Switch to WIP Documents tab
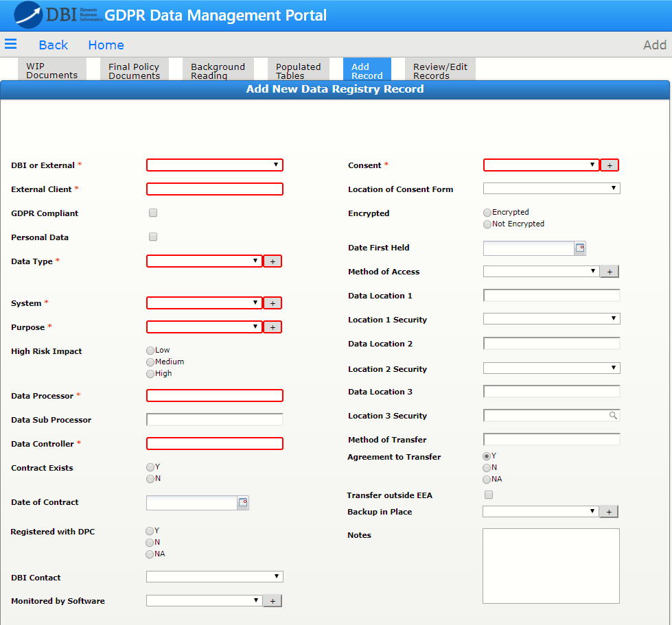 (x=52, y=70)
